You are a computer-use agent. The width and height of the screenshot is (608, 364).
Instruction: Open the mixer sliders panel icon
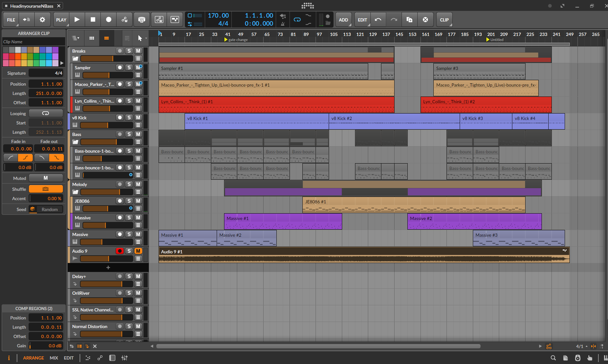coord(125,358)
